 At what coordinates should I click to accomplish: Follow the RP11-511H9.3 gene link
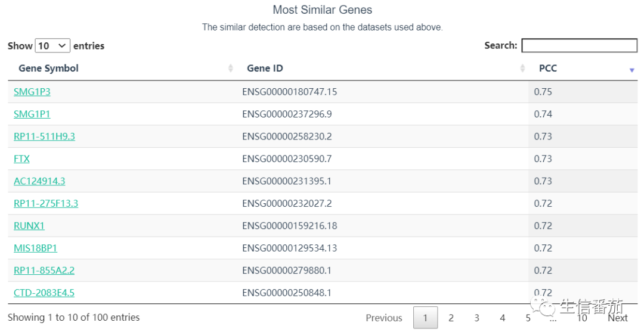(x=44, y=137)
